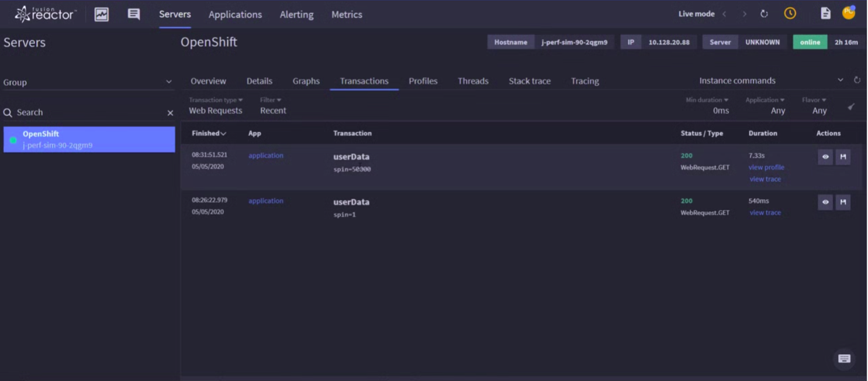Open the on-screen keyboard button

[x=844, y=359]
